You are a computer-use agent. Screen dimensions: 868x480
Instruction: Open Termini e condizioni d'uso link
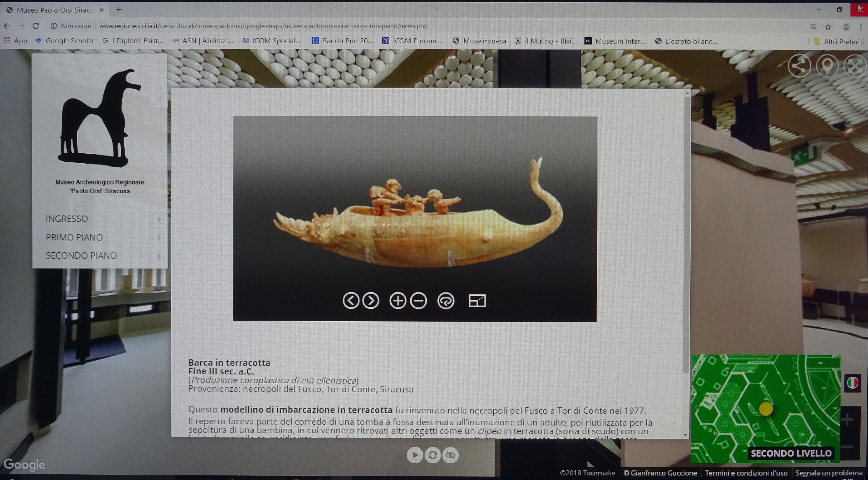coord(746,473)
